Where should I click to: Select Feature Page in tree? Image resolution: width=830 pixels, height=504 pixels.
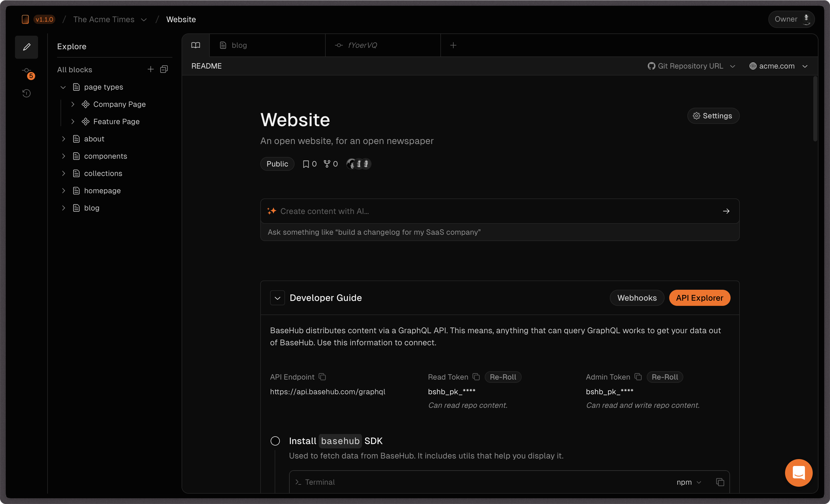point(116,122)
